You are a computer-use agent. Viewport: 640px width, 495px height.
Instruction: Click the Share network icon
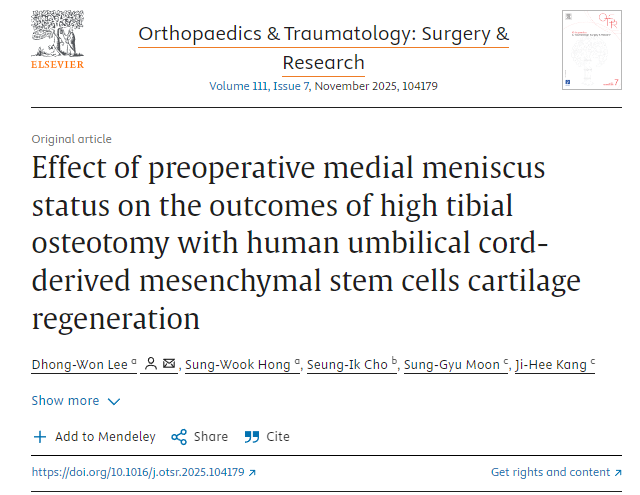click(x=179, y=437)
